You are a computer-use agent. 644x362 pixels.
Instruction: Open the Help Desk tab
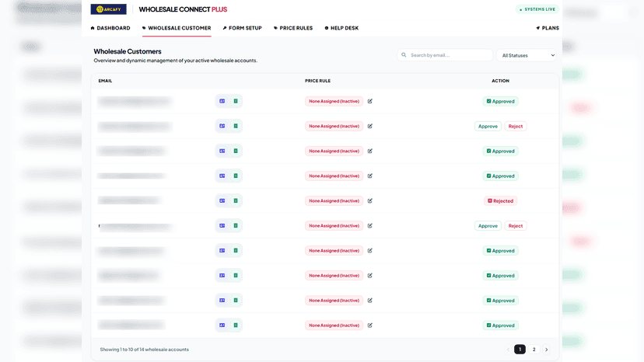click(341, 28)
